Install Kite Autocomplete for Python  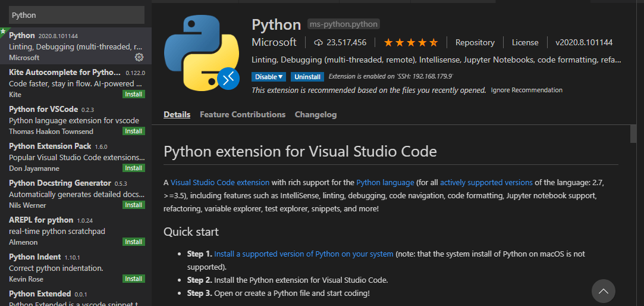(133, 94)
